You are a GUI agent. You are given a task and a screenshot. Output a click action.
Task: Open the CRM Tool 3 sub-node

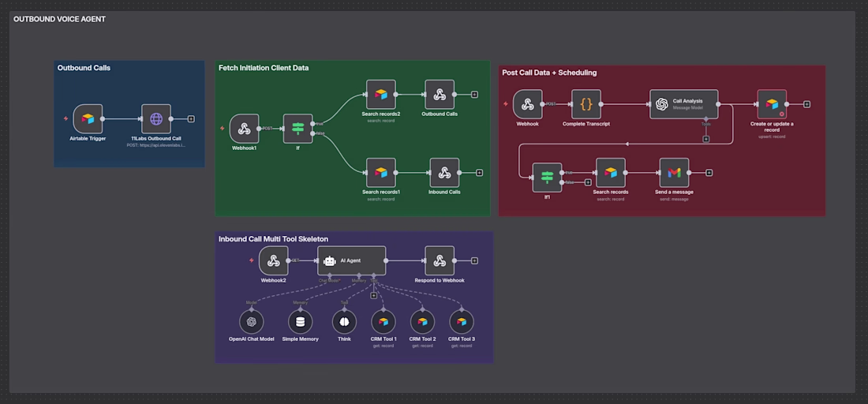(x=462, y=321)
